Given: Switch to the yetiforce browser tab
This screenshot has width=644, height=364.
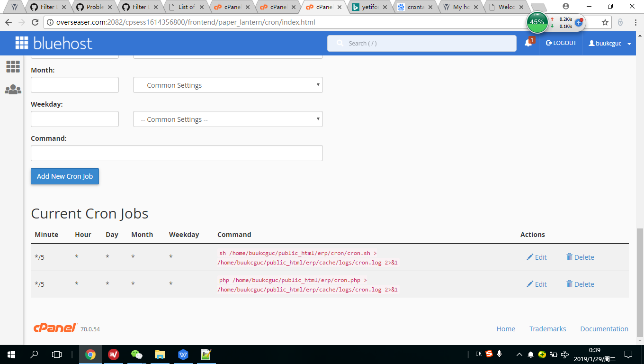Looking at the screenshot, I should pyautogui.click(x=370, y=7).
